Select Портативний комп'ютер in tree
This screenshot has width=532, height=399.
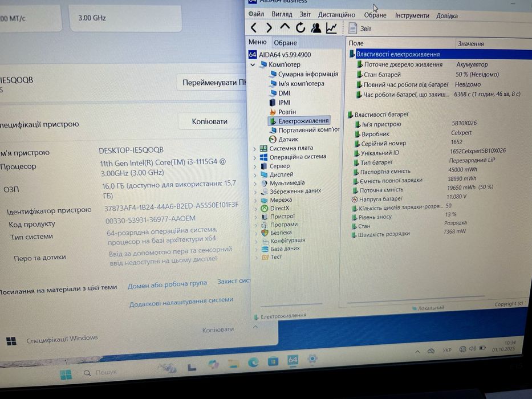tap(304, 130)
